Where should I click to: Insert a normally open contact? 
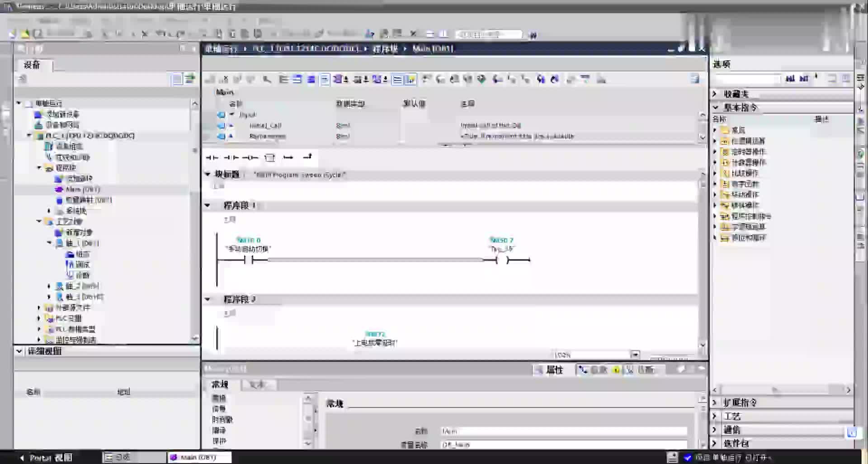pos(212,157)
